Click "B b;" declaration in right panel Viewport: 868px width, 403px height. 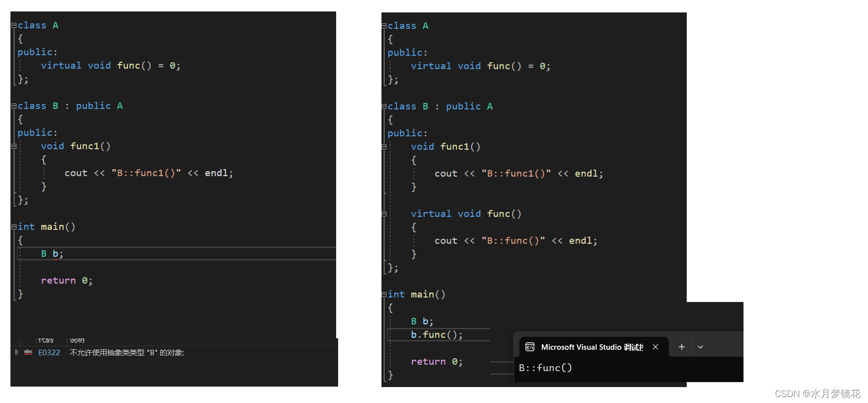click(422, 321)
